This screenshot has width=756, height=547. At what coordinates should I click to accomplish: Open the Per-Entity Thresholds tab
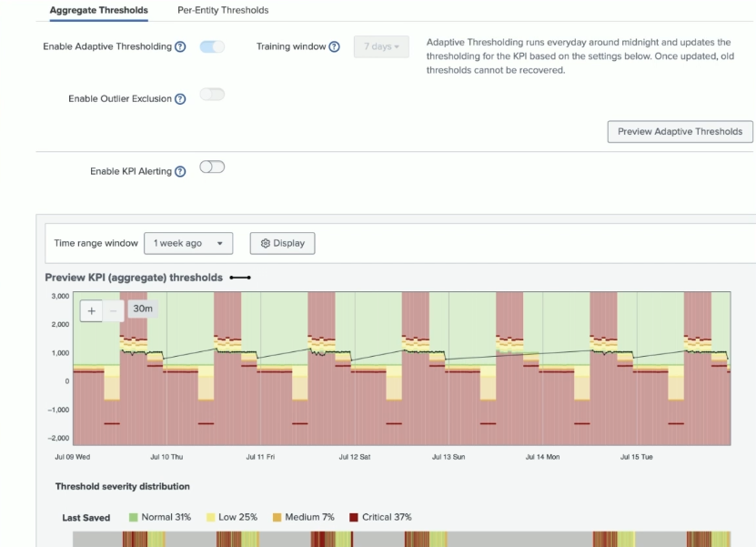pos(223,10)
